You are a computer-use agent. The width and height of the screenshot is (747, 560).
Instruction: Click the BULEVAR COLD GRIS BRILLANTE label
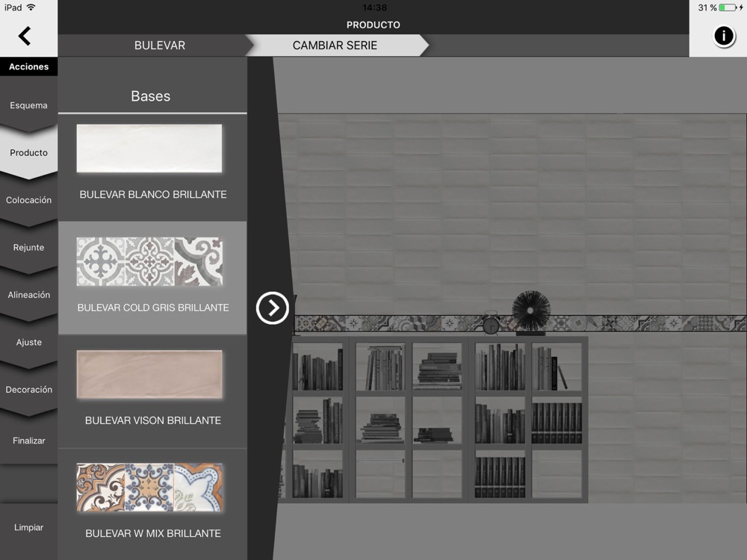[153, 308]
